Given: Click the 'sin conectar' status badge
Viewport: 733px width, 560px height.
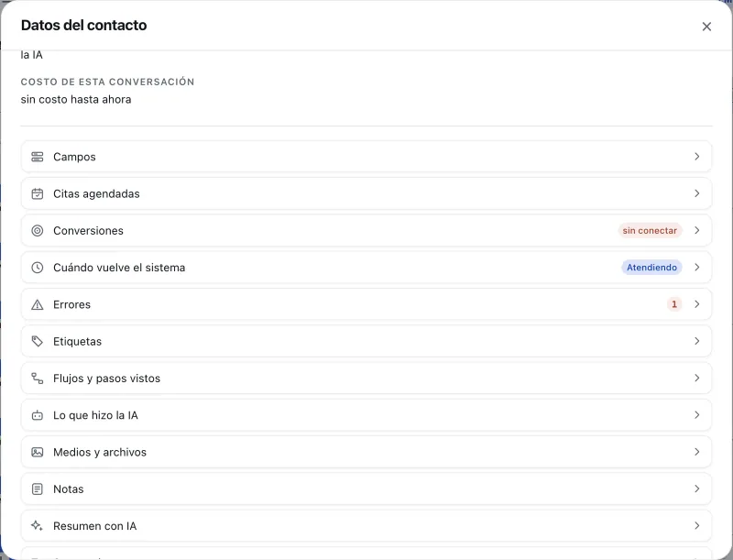Looking at the screenshot, I should click(650, 230).
